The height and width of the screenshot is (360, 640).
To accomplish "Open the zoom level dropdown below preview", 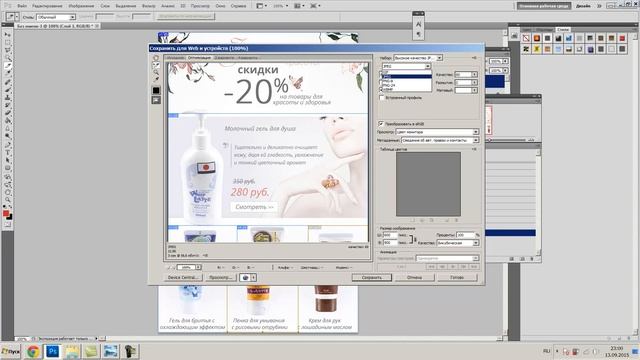I will 198,267.
